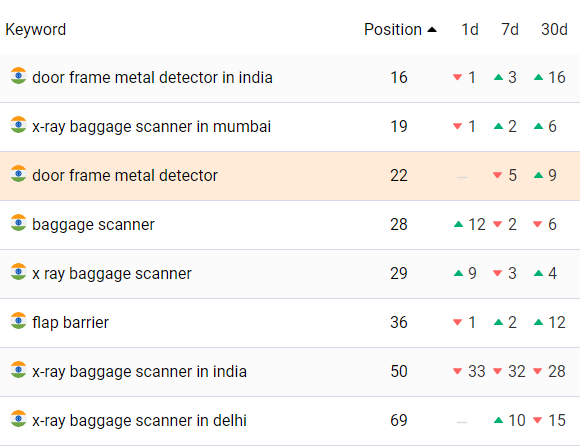Open the 'flap barrier' keyword
This screenshot has height=447, width=580.
pyautogui.click(x=71, y=323)
